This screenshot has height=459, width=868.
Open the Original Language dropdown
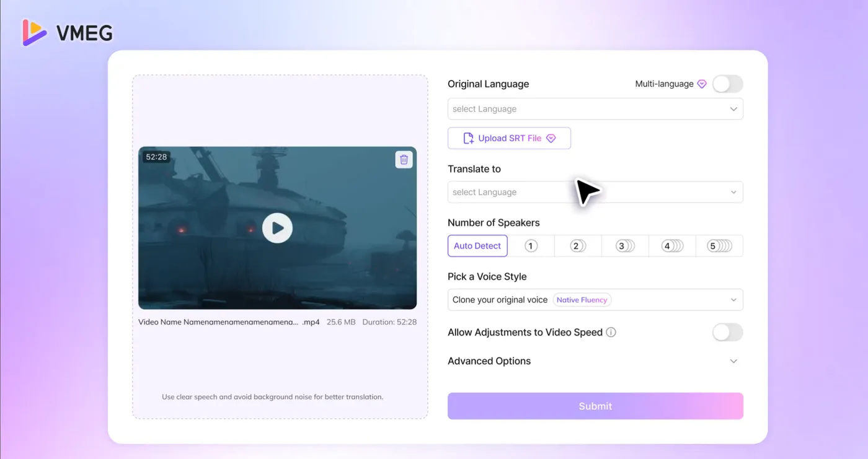click(x=595, y=109)
